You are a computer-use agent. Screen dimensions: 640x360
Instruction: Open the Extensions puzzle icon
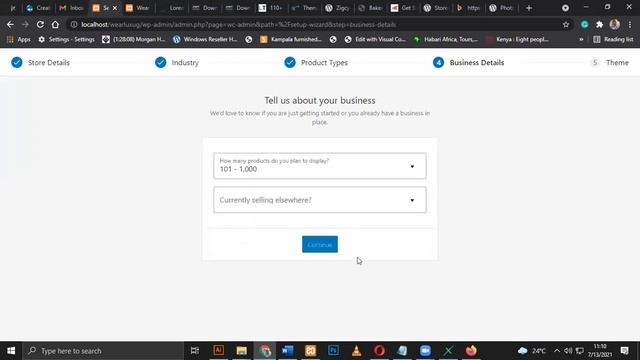[599, 24]
